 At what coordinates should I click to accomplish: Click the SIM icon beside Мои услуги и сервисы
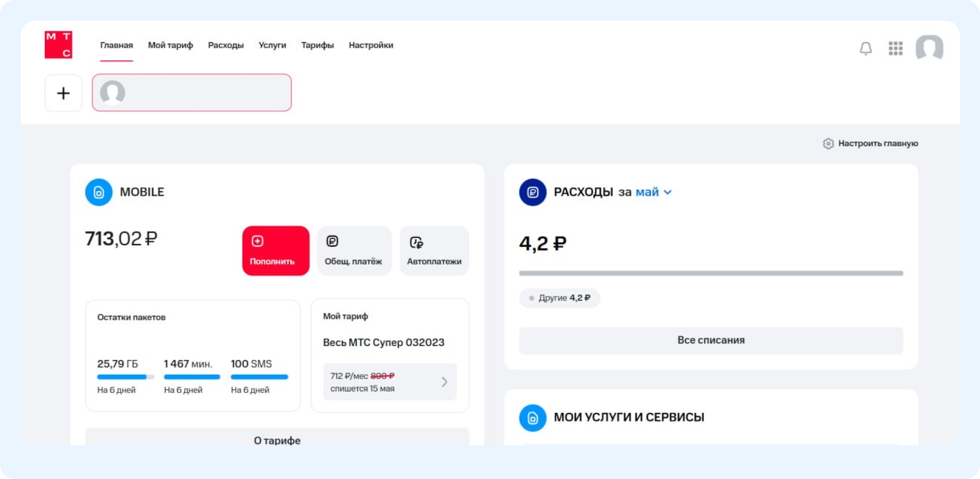(533, 417)
